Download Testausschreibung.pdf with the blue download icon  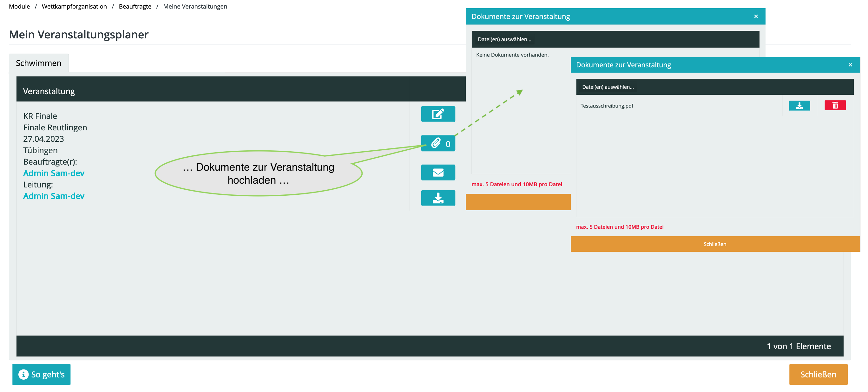(x=799, y=106)
